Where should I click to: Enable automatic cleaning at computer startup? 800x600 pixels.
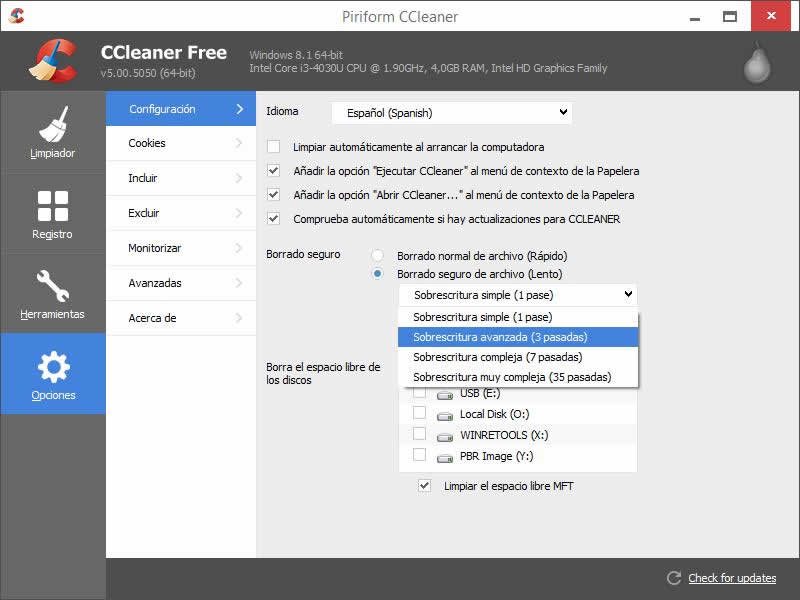(x=274, y=147)
